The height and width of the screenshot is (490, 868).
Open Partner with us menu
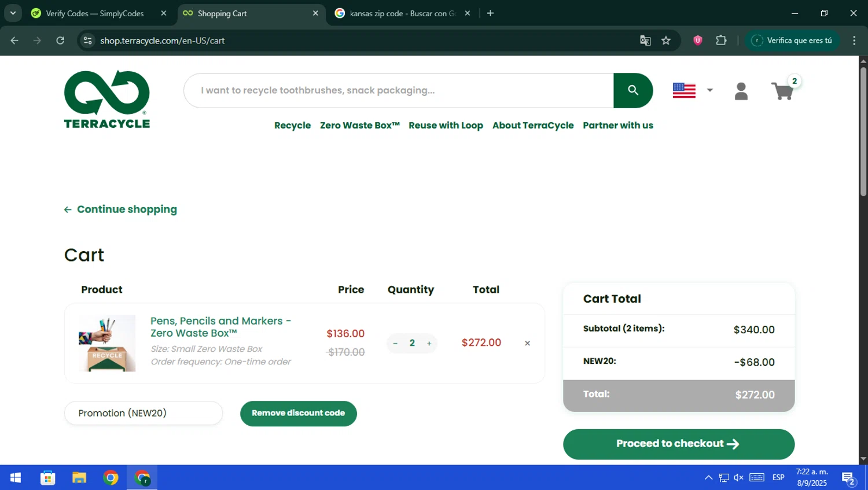pyautogui.click(x=618, y=126)
